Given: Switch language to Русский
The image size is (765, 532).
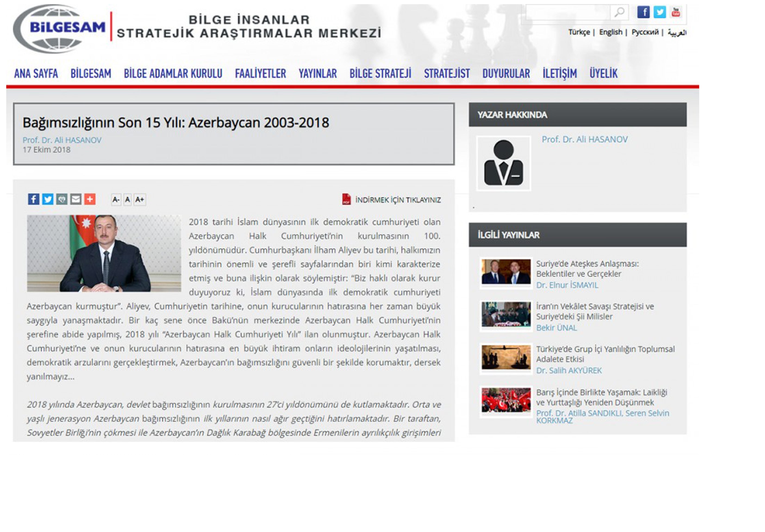Looking at the screenshot, I should [645, 32].
